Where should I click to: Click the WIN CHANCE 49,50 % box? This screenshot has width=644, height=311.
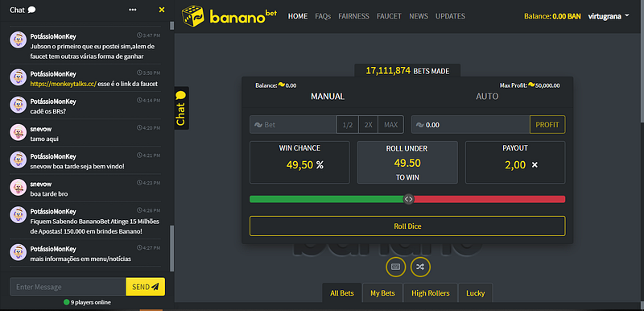(x=299, y=162)
